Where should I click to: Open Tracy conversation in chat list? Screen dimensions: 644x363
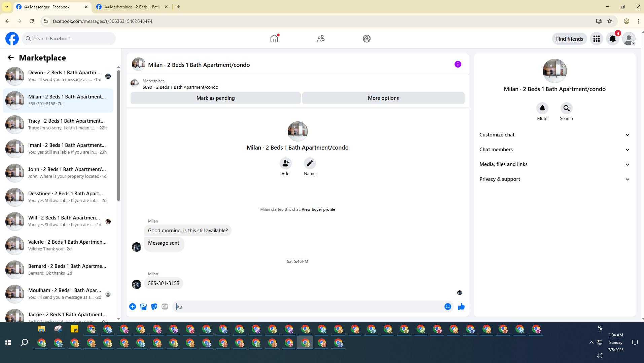pos(58,124)
